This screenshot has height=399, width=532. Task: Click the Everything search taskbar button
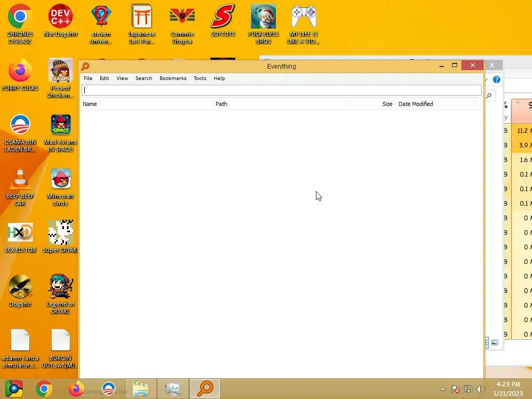pyautogui.click(x=205, y=389)
